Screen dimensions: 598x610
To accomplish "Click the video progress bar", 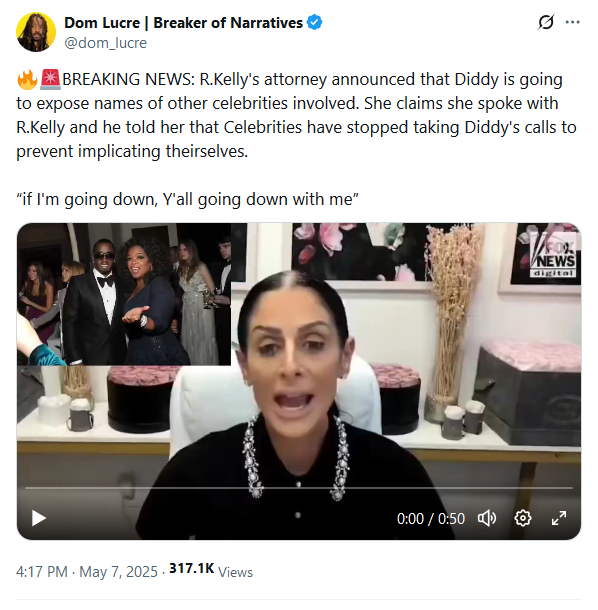I will [x=299, y=487].
